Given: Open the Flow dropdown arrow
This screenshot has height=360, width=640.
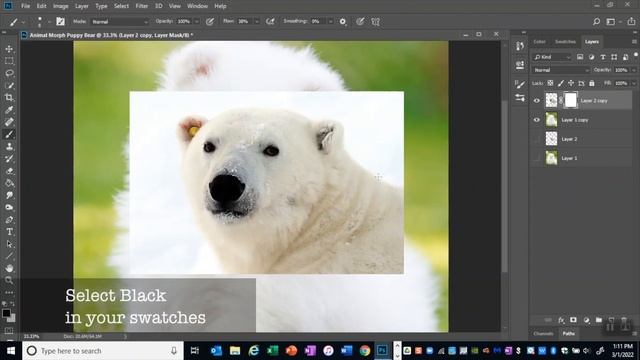Looking at the screenshot, I should (x=257, y=22).
